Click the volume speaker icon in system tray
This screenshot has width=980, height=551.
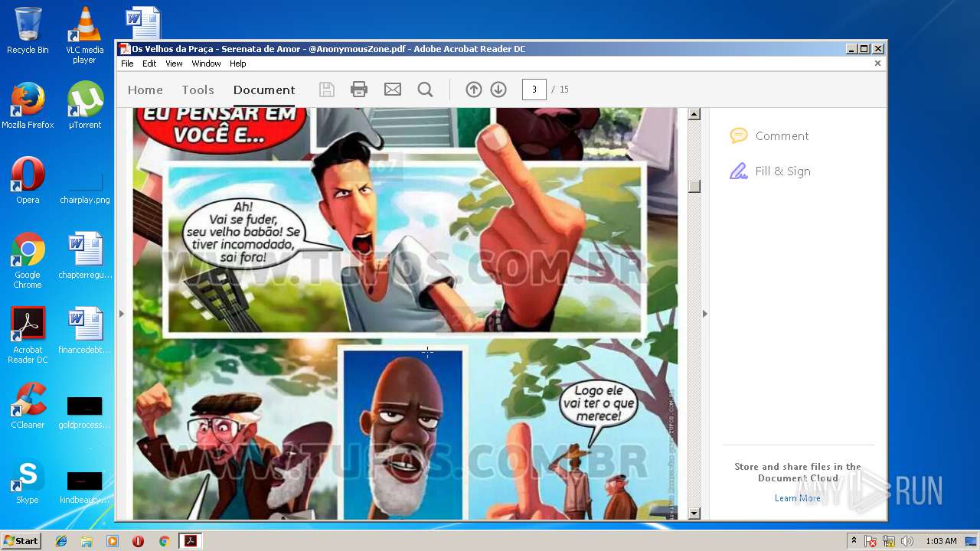(907, 541)
